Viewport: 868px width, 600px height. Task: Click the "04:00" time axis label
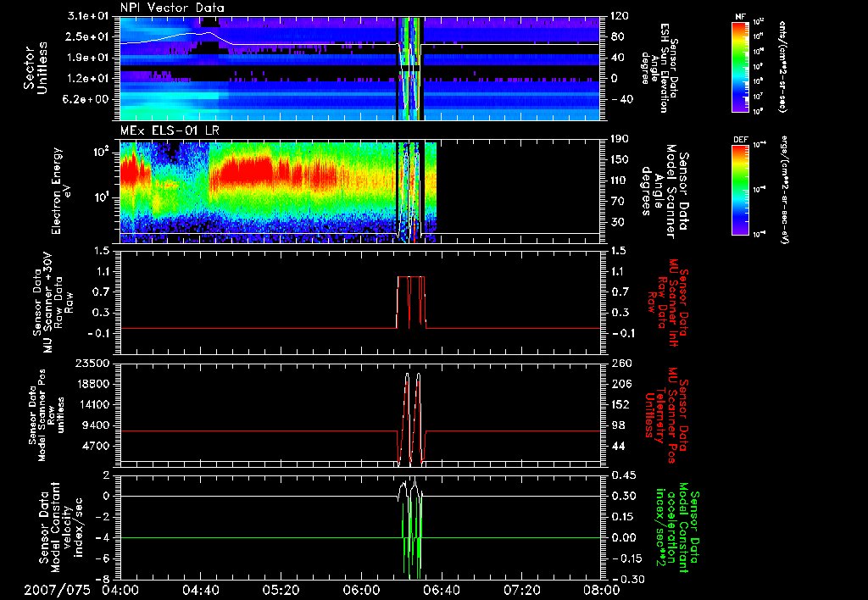(120, 590)
